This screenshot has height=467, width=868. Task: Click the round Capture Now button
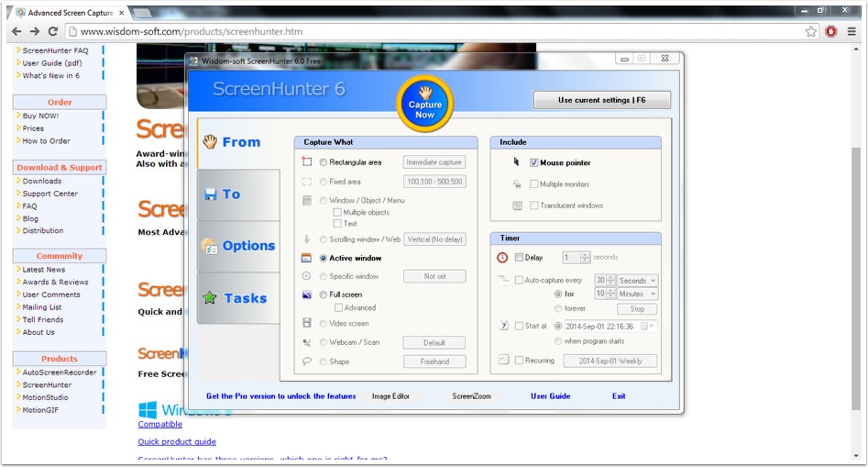click(x=424, y=106)
